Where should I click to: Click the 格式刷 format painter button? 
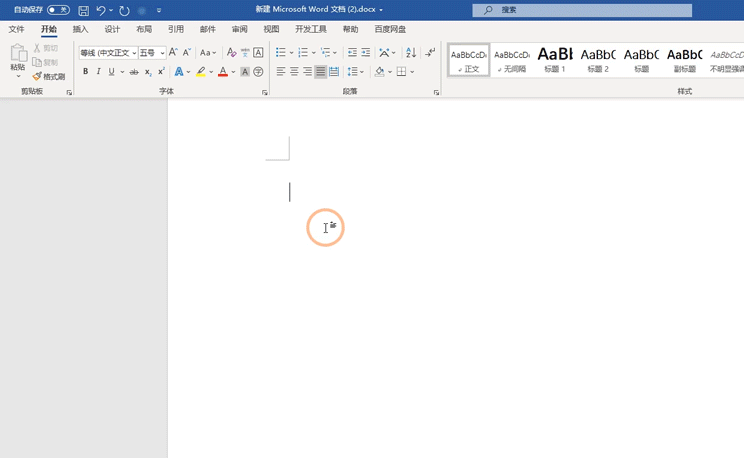pos(49,76)
